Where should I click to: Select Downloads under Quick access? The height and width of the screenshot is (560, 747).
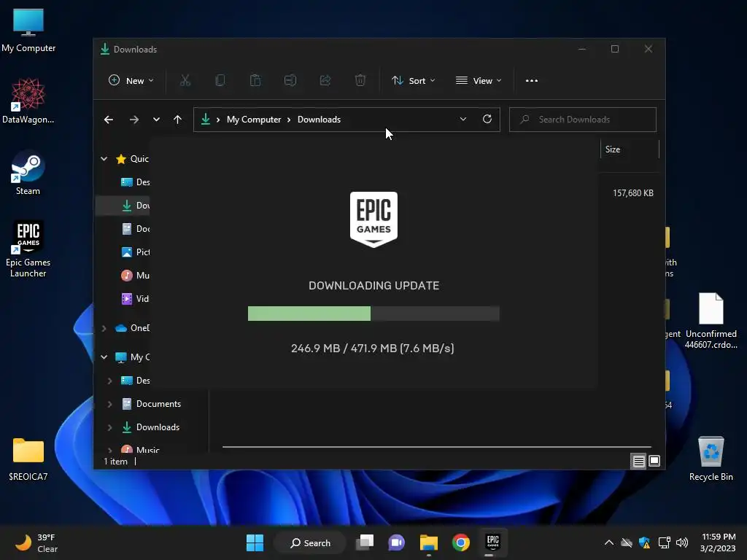coord(135,205)
